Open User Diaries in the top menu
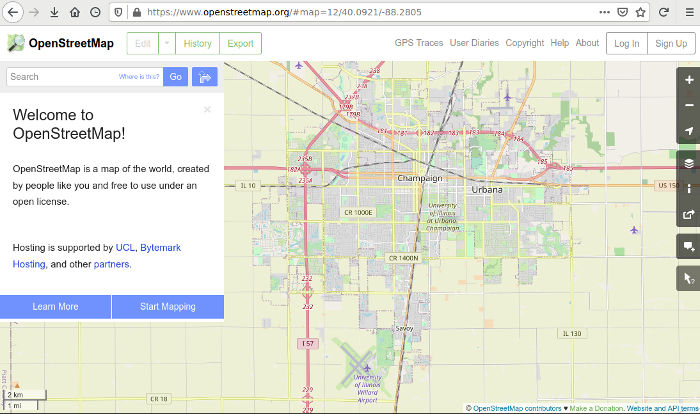 tap(474, 43)
